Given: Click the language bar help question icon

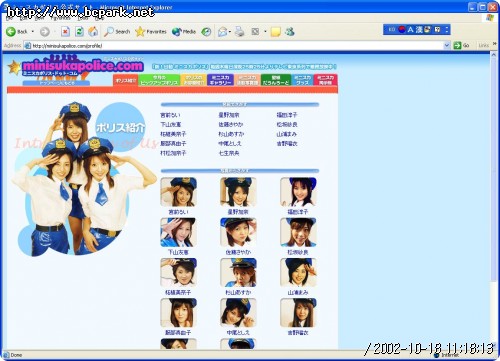Looking at the screenshot, I should coord(437,30).
